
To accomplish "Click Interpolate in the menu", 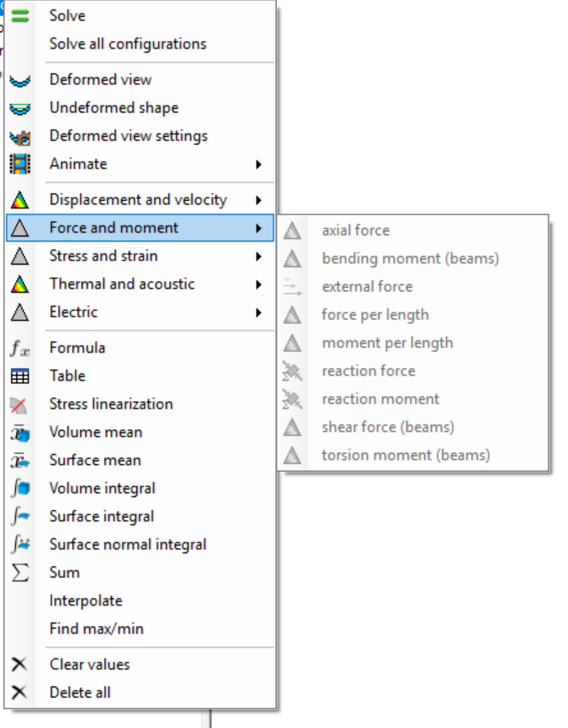I will pyautogui.click(x=86, y=600).
